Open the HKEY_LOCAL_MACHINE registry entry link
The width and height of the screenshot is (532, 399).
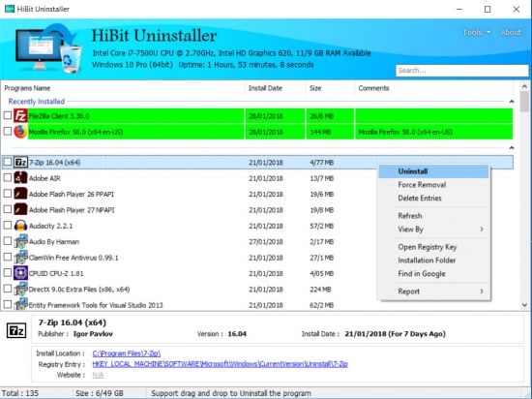click(x=220, y=364)
